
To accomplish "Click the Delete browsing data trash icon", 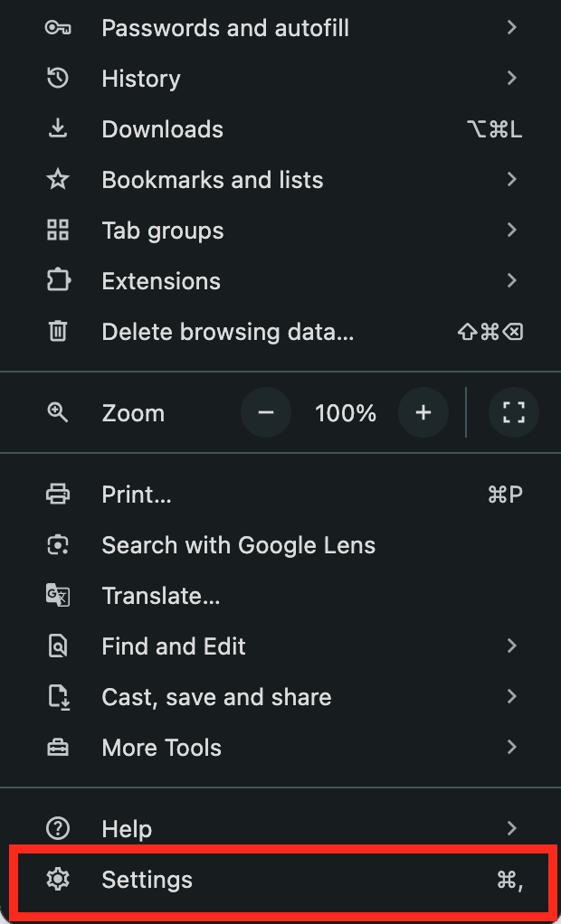I will (x=58, y=332).
